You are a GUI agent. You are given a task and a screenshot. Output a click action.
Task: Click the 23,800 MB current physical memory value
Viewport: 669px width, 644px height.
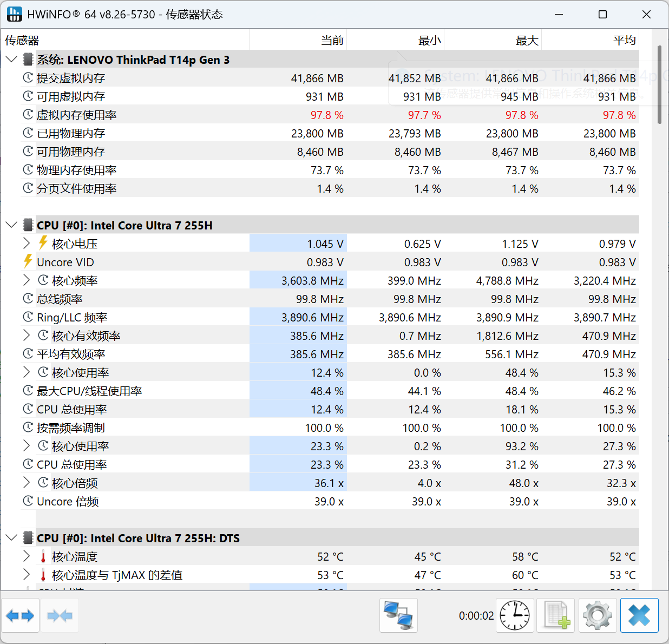click(317, 133)
